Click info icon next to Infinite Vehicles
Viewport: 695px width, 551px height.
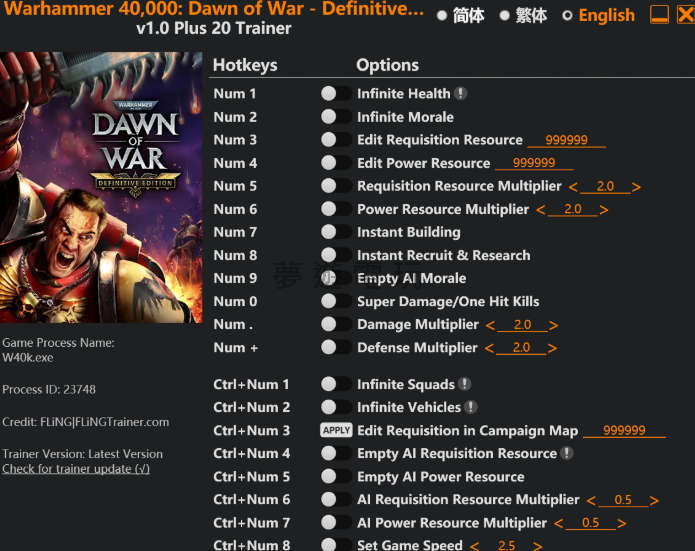(471, 407)
